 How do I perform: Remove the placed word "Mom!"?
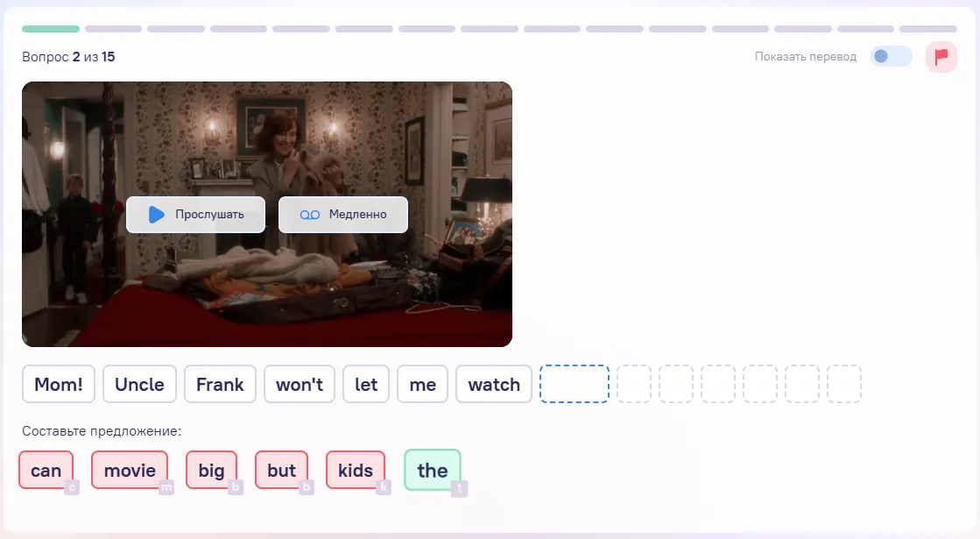click(x=59, y=384)
